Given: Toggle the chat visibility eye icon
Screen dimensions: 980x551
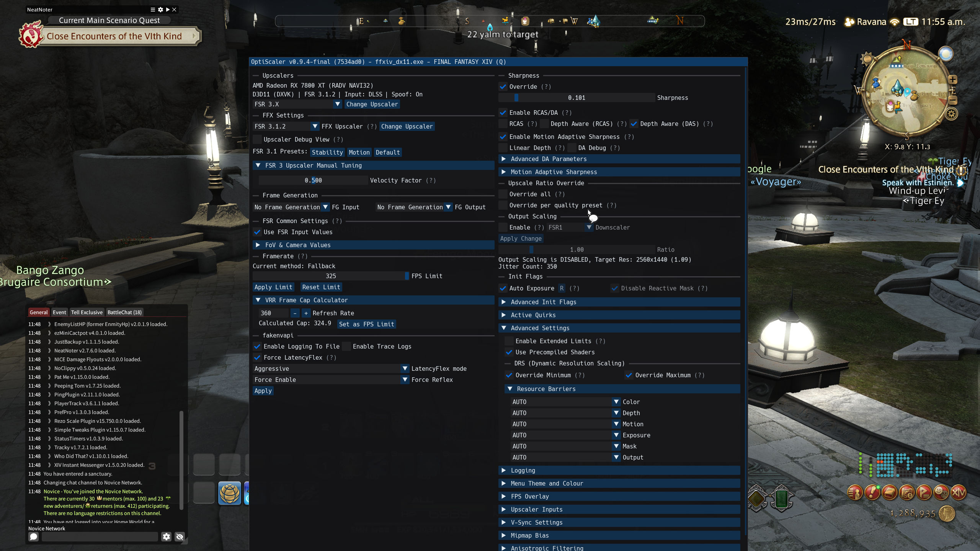Looking at the screenshot, I should coord(180,537).
